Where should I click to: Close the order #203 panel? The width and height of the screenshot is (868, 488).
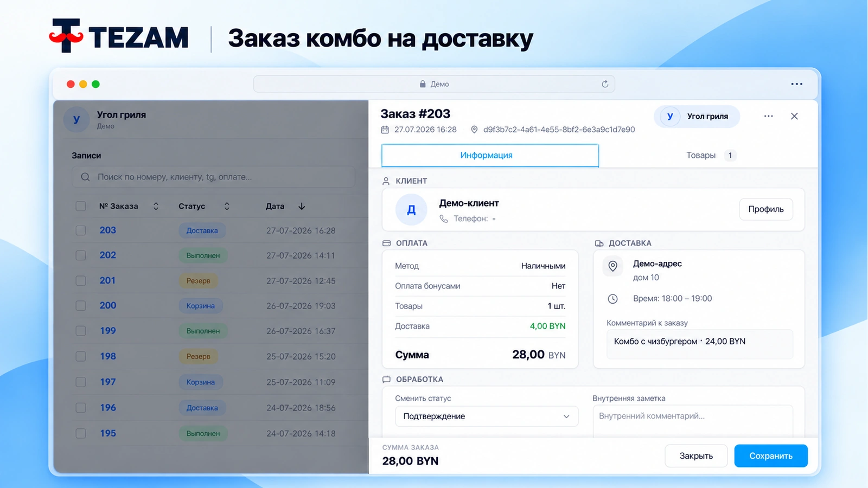click(794, 116)
